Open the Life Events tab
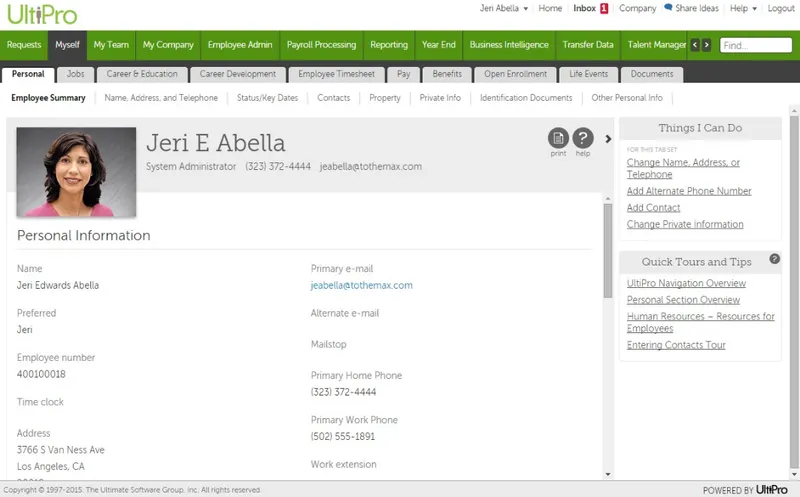Viewport: 800px width, 497px height. [x=589, y=74]
